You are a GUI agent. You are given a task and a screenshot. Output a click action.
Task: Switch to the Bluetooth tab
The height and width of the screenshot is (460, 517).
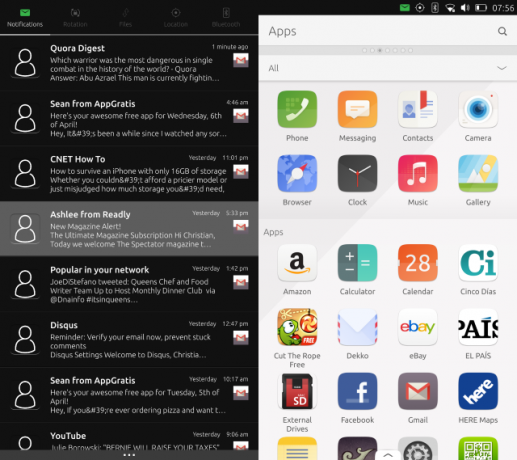pos(226,18)
